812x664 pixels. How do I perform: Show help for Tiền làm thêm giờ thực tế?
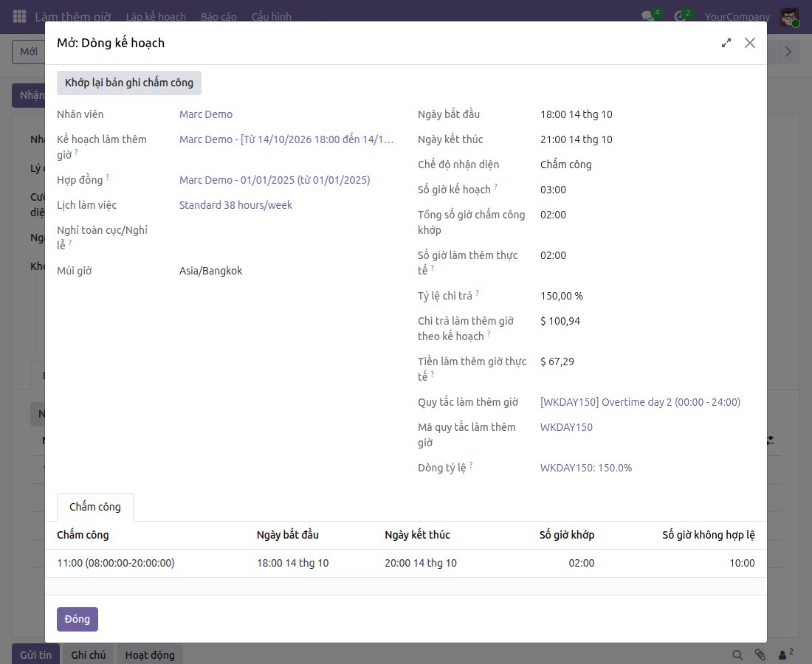pos(433,373)
